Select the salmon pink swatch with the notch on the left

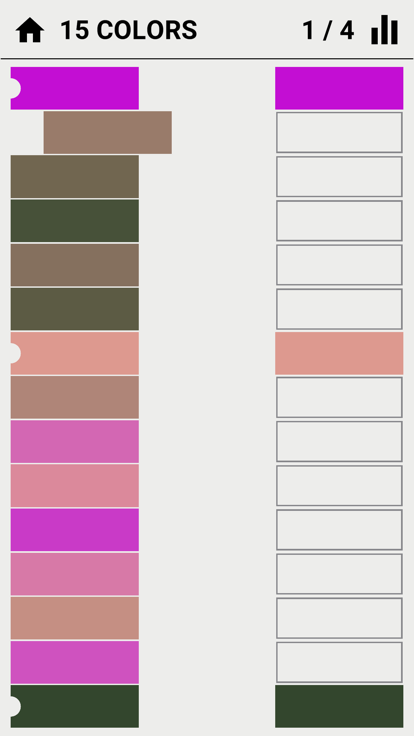tap(75, 353)
